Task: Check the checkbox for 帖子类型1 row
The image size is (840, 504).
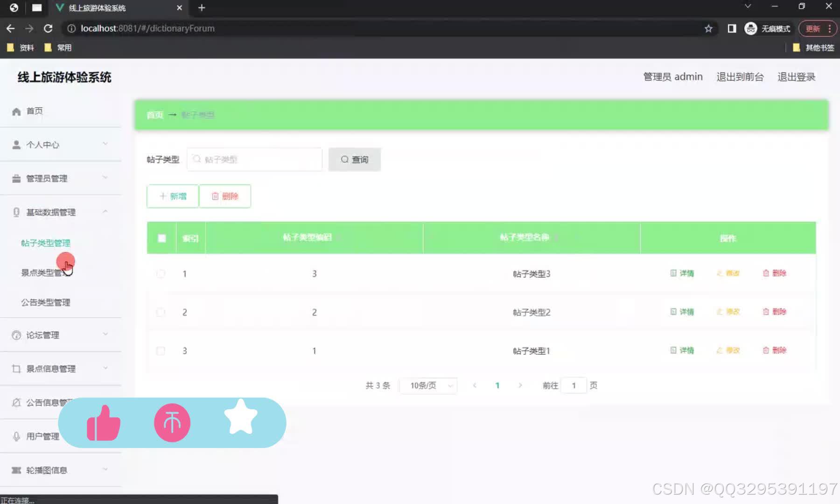Action: [161, 350]
